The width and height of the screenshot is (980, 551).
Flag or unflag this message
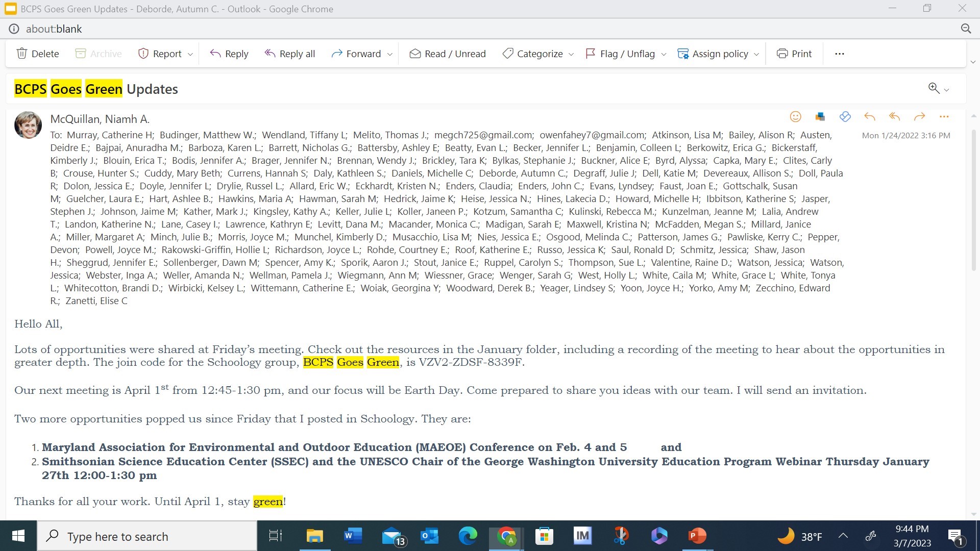click(x=621, y=54)
